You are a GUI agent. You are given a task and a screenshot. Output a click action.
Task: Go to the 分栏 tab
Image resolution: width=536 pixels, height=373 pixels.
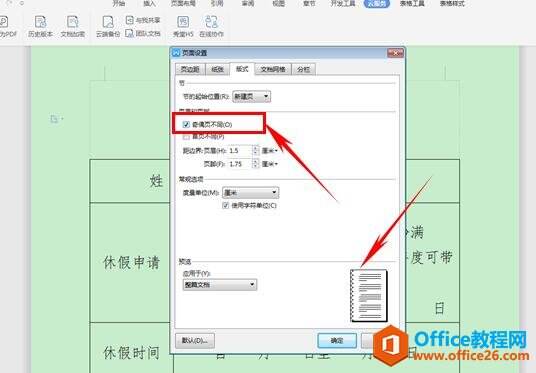303,69
